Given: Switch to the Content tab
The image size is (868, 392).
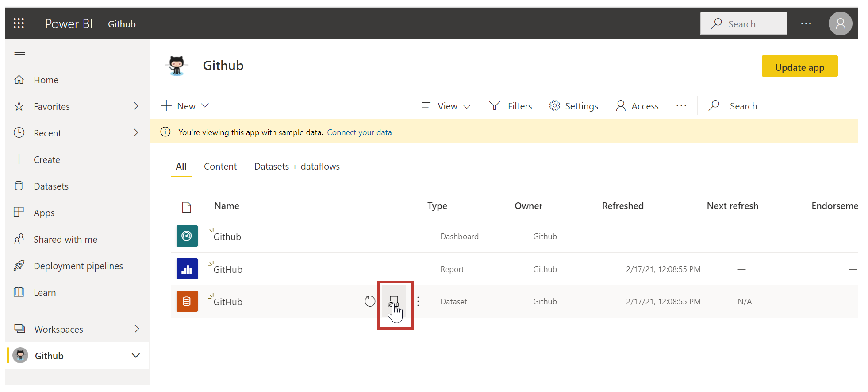Looking at the screenshot, I should point(220,167).
